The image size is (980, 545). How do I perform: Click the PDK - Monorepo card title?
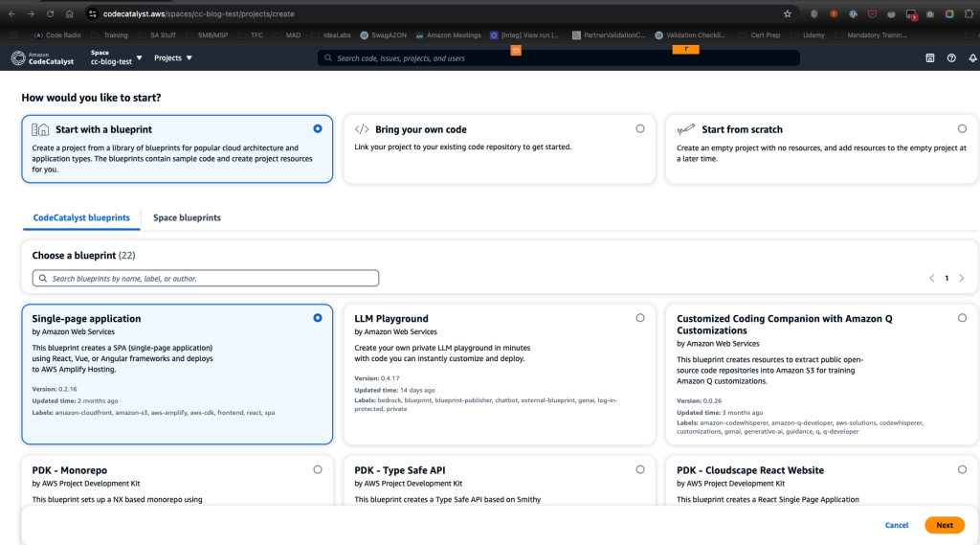coord(69,470)
